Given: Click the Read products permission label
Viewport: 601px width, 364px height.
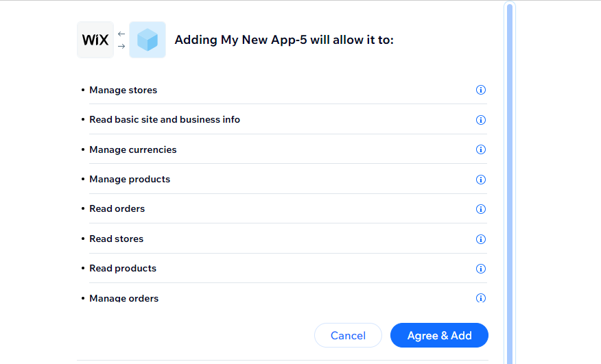Looking at the screenshot, I should pyautogui.click(x=123, y=268).
